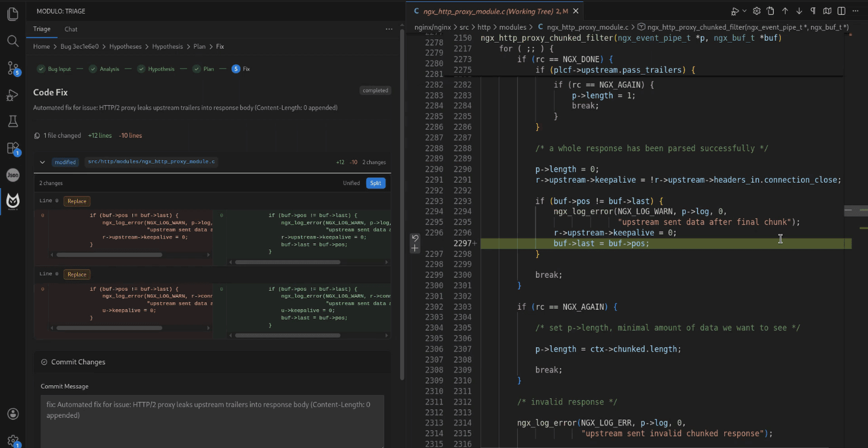The height and width of the screenshot is (448, 868).
Task: Open the Modulo cat icon panel
Action: 12,202
